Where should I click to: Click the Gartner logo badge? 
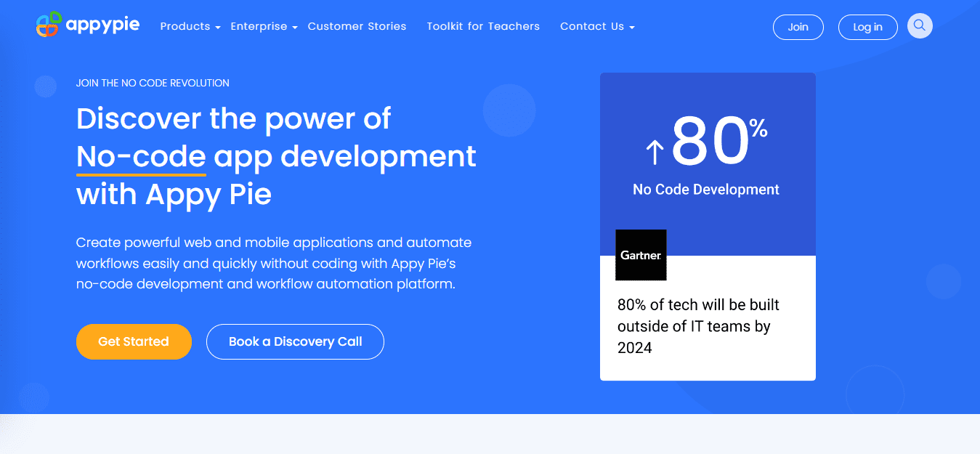pos(641,255)
